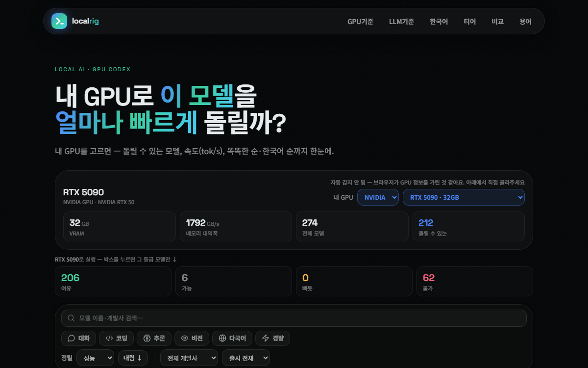Image resolution: width=588 pixels, height=368 pixels.
Task: Toggle the 내림 sort direction button
Action: click(x=133, y=358)
